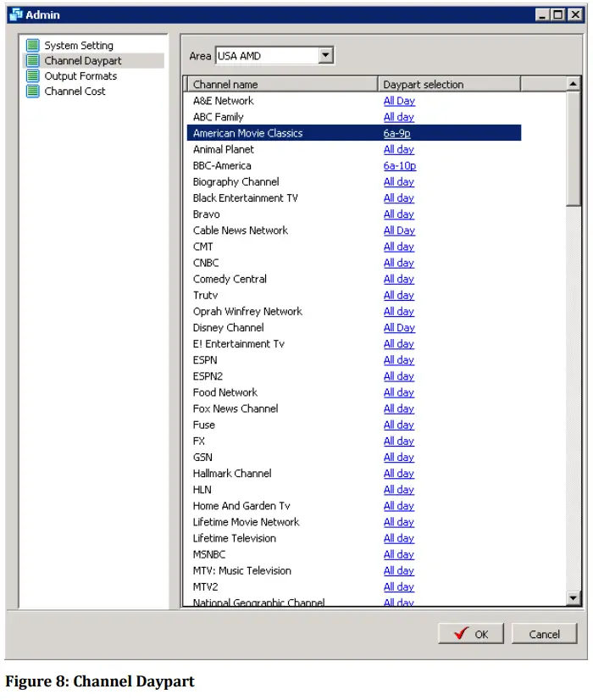The height and width of the screenshot is (700, 593).
Task: Open Disney Channel All Day link
Action: (399, 328)
